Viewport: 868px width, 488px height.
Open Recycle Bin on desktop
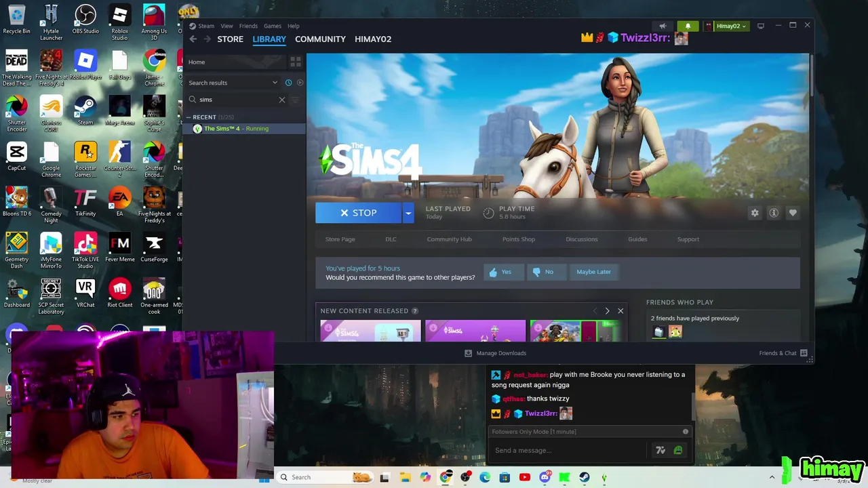tap(16, 20)
